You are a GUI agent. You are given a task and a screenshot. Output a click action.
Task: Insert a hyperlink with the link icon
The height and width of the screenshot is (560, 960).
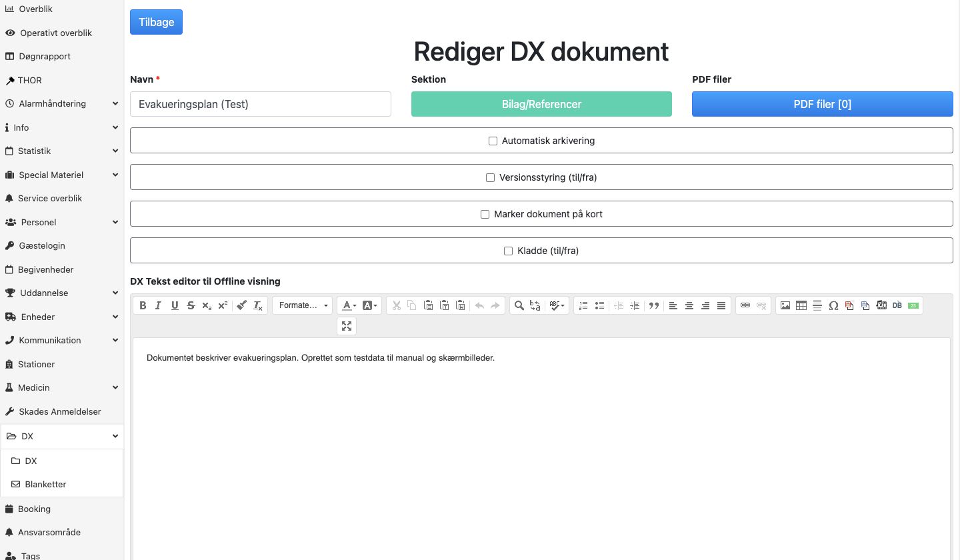[745, 305]
